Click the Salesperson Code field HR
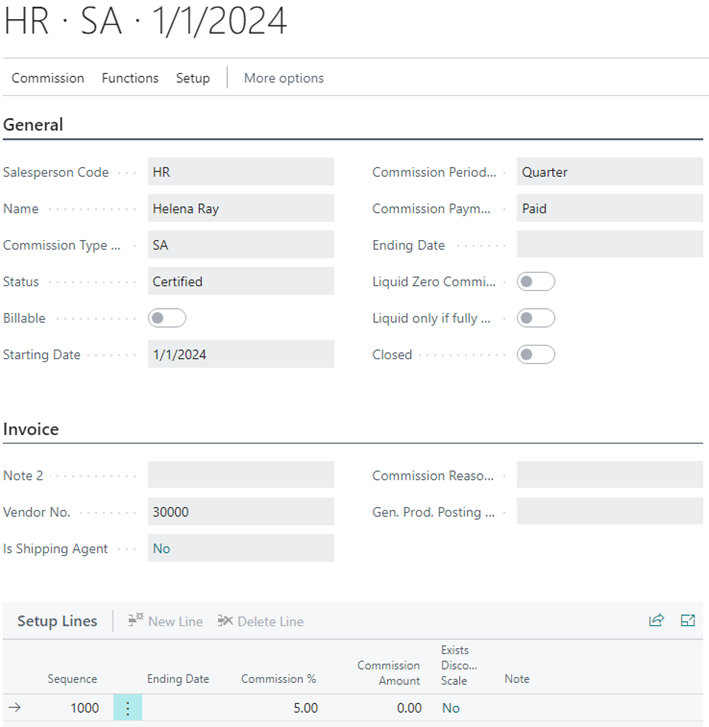 241,172
